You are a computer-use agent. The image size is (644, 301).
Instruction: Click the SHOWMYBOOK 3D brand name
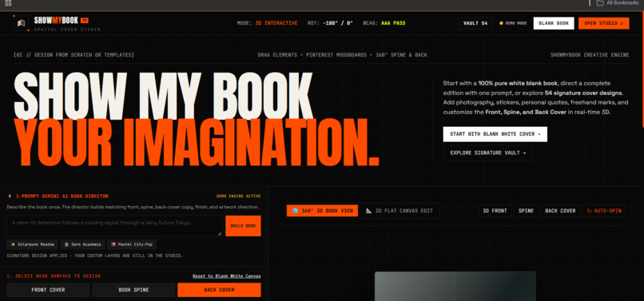pyautogui.click(x=62, y=21)
